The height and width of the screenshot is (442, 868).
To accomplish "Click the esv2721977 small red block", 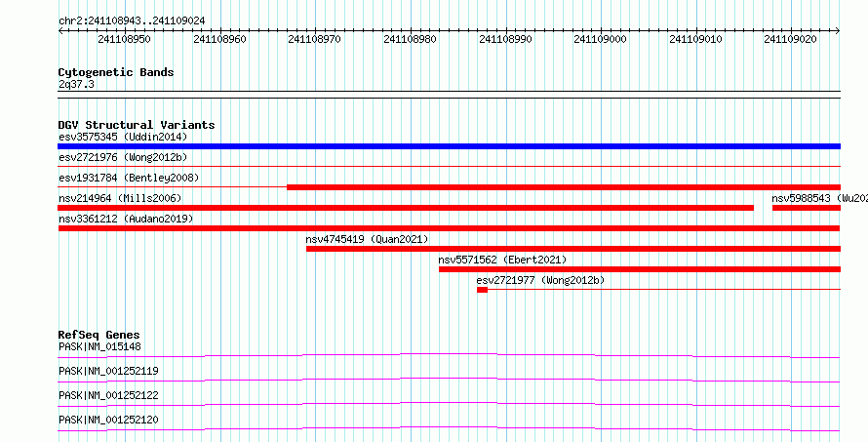I will [x=482, y=290].
